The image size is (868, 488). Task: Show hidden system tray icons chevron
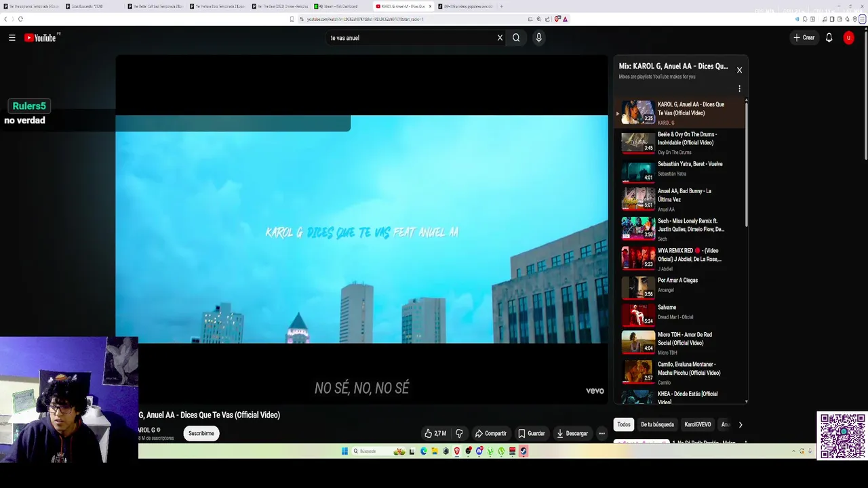793,451
